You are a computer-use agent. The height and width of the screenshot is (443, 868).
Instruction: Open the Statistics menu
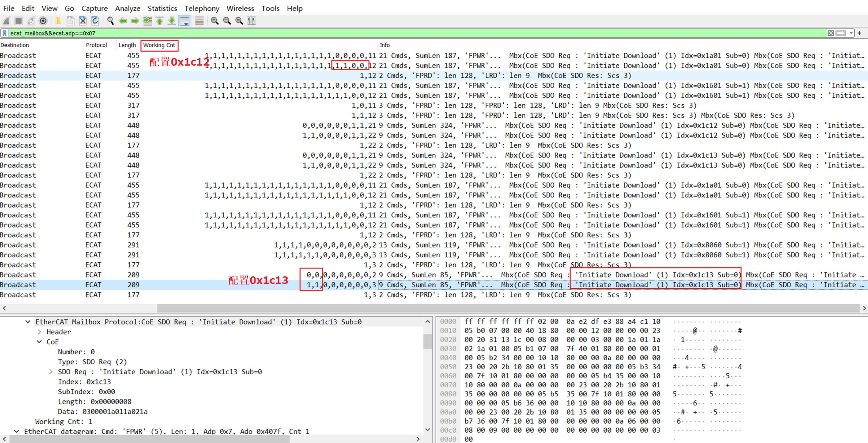click(162, 8)
